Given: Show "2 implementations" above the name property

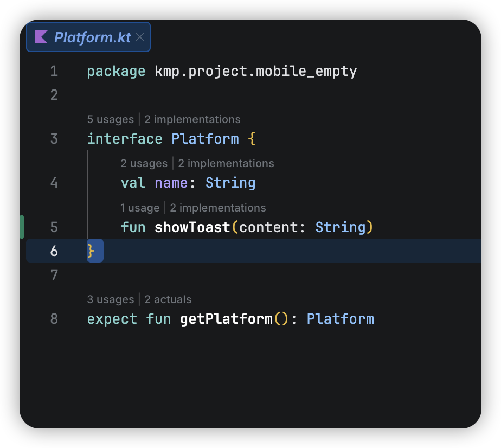Looking at the screenshot, I should (x=226, y=163).
